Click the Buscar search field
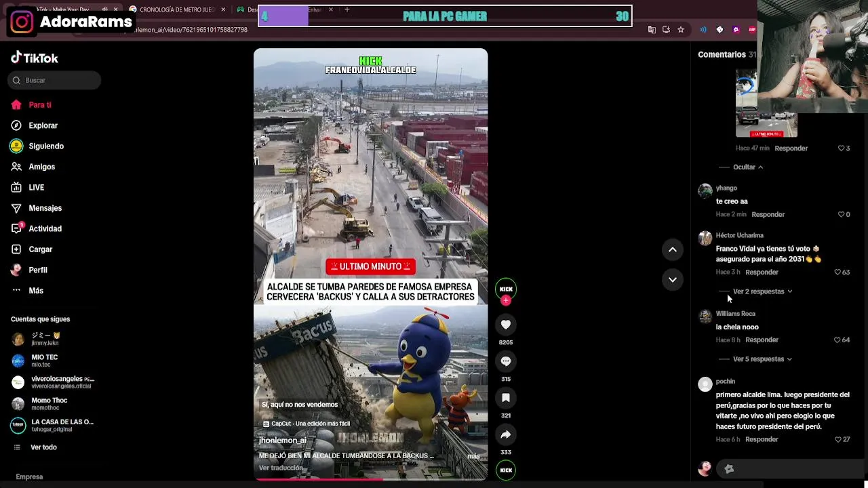The width and height of the screenshot is (868, 488). (x=55, y=80)
